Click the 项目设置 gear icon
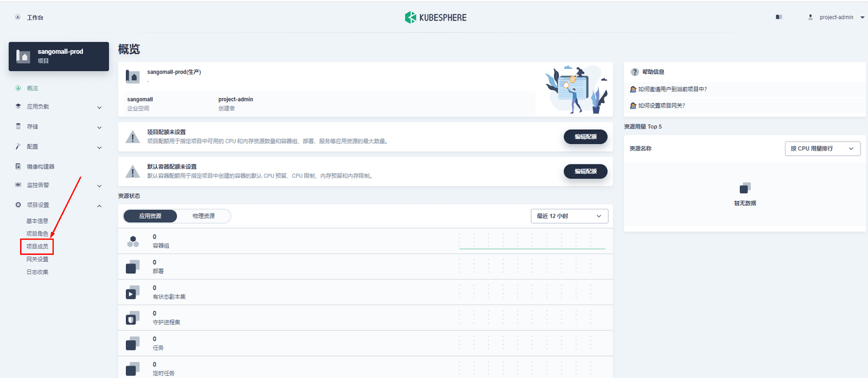This screenshot has width=868, height=378. click(18, 205)
